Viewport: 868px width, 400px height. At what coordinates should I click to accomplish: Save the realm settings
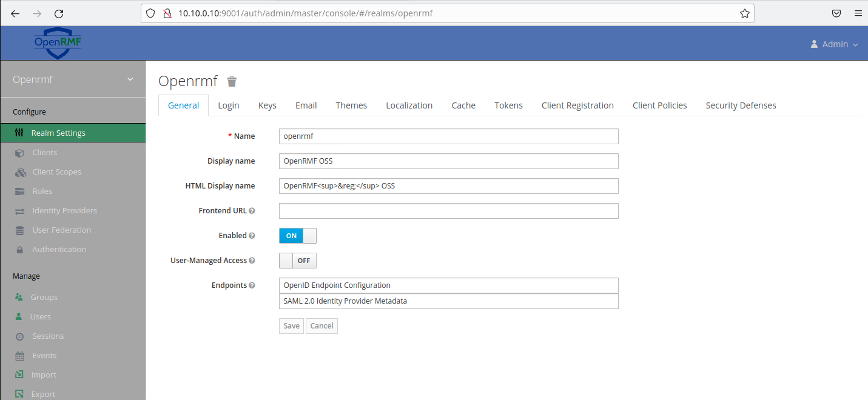(x=291, y=325)
